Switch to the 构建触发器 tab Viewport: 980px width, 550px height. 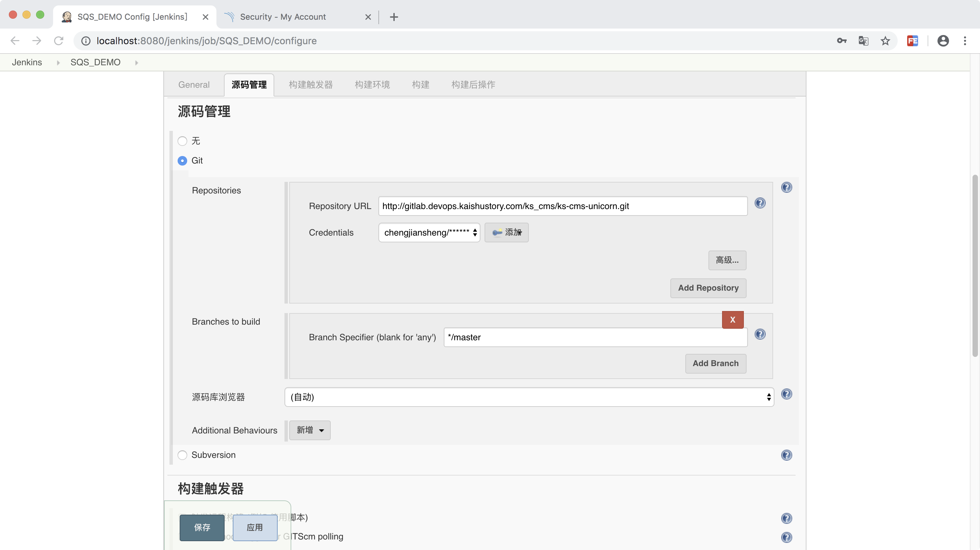click(310, 84)
